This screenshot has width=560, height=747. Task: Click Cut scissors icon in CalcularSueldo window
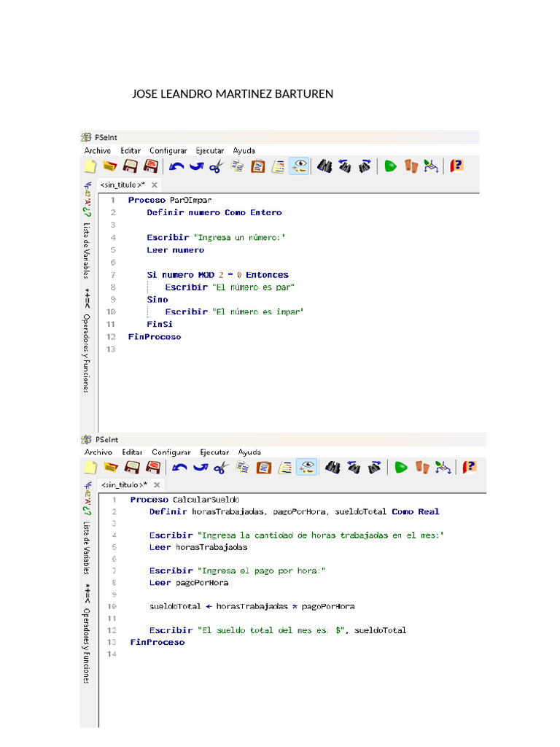[x=219, y=467]
